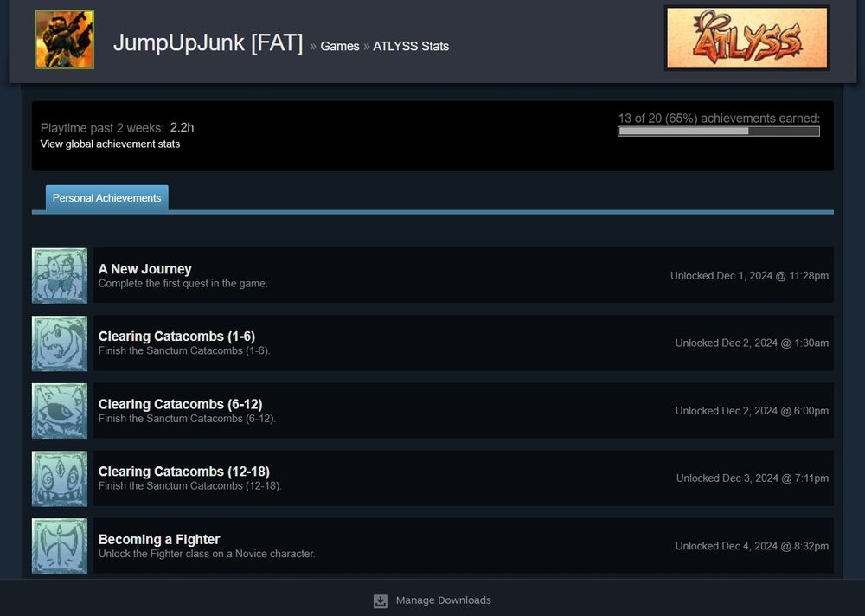The height and width of the screenshot is (616, 865).
Task: Open View global achievement stats
Action: click(110, 144)
